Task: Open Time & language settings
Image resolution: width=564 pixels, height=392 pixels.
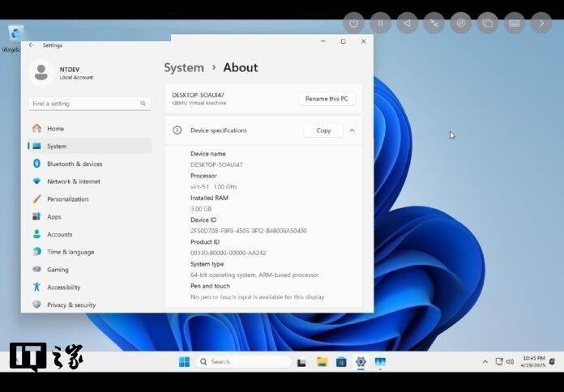Action: coord(89,252)
